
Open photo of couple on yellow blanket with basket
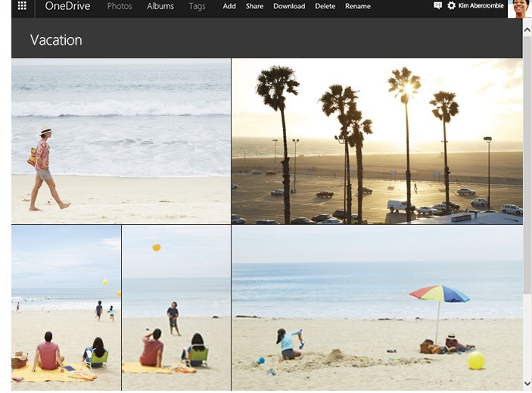click(66, 308)
